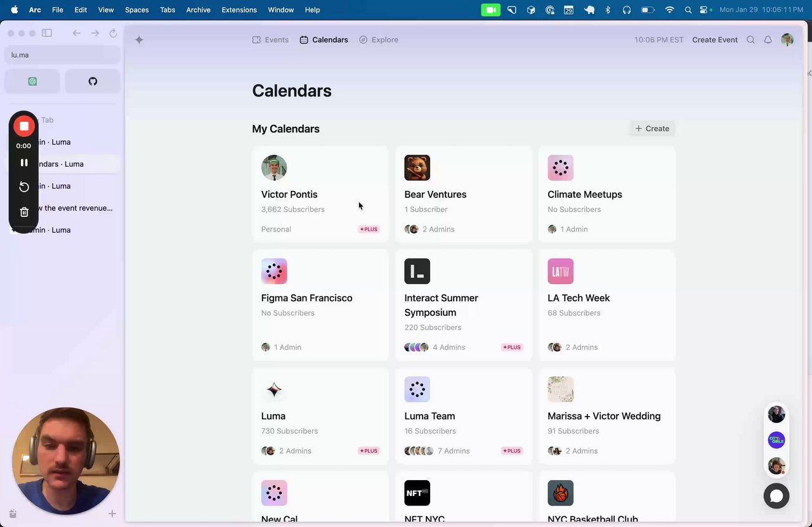Open the profile avatar menu in header
The image size is (812, 527).
pos(787,39)
